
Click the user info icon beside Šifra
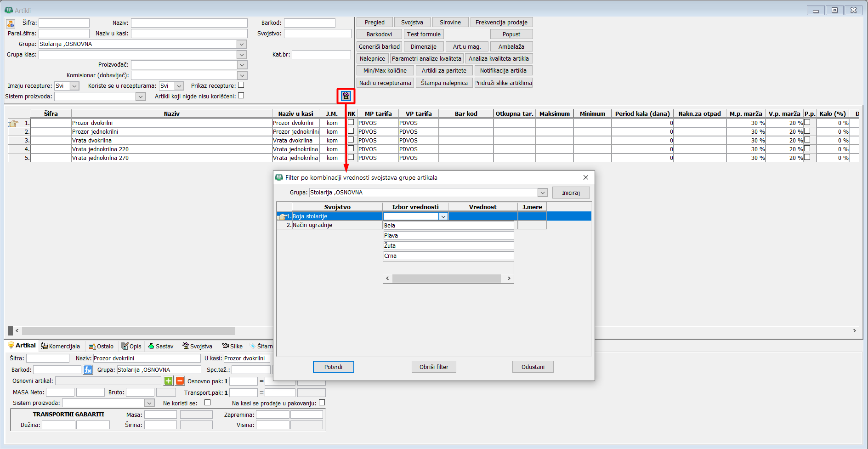[11, 23]
